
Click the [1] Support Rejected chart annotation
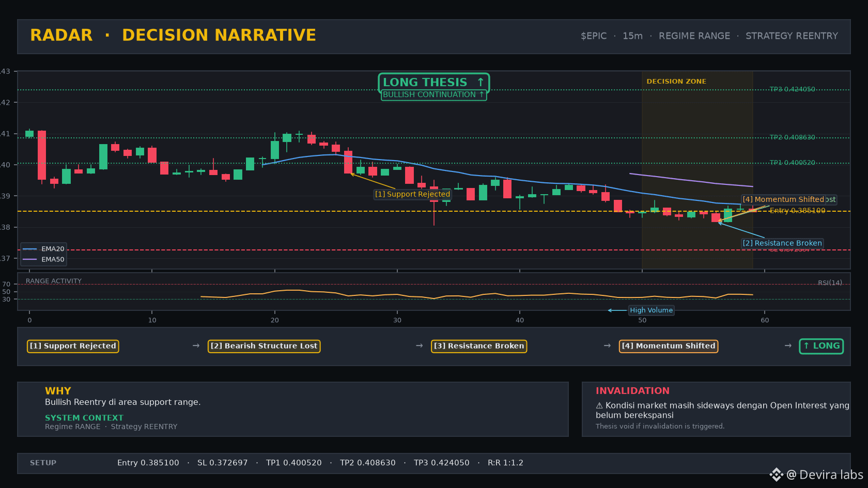[x=412, y=194]
